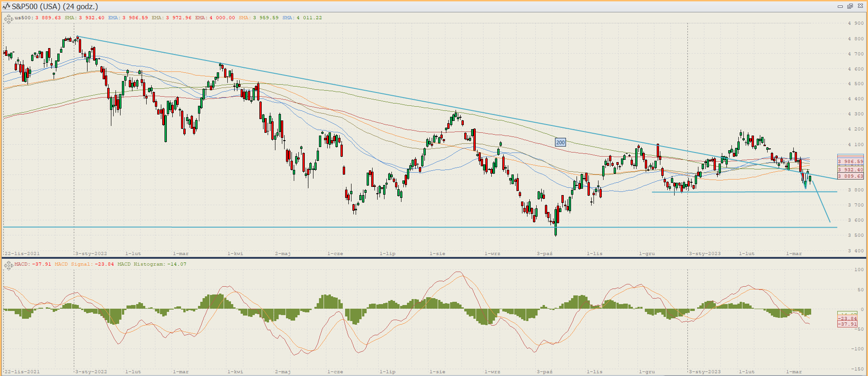Close the S&P500 chart window
This screenshot has width=868, height=376.
[860, 6]
